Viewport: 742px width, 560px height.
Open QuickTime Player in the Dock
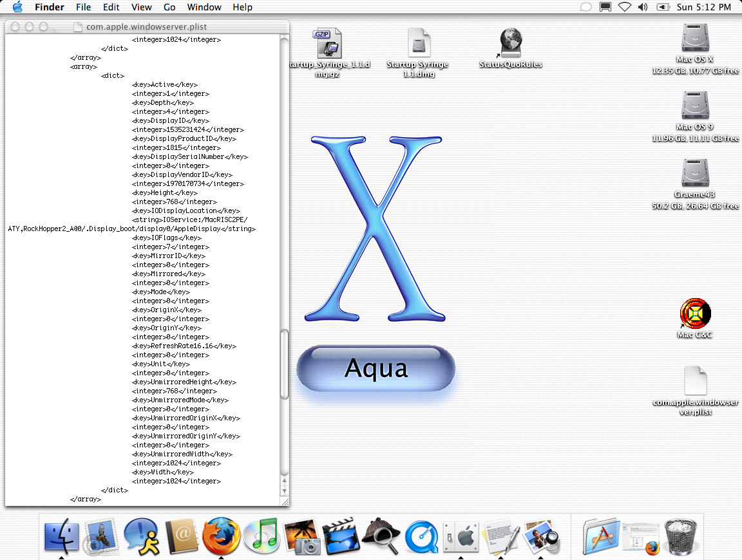point(421,537)
